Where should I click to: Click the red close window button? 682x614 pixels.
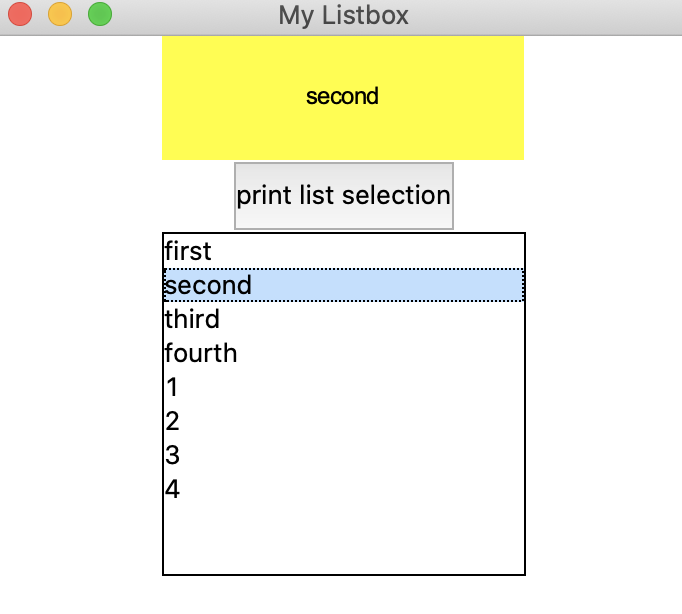20,15
